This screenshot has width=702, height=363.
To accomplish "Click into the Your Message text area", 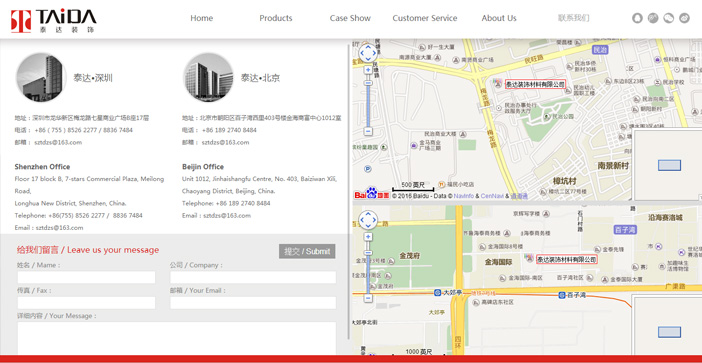I will [x=177, y=338].
